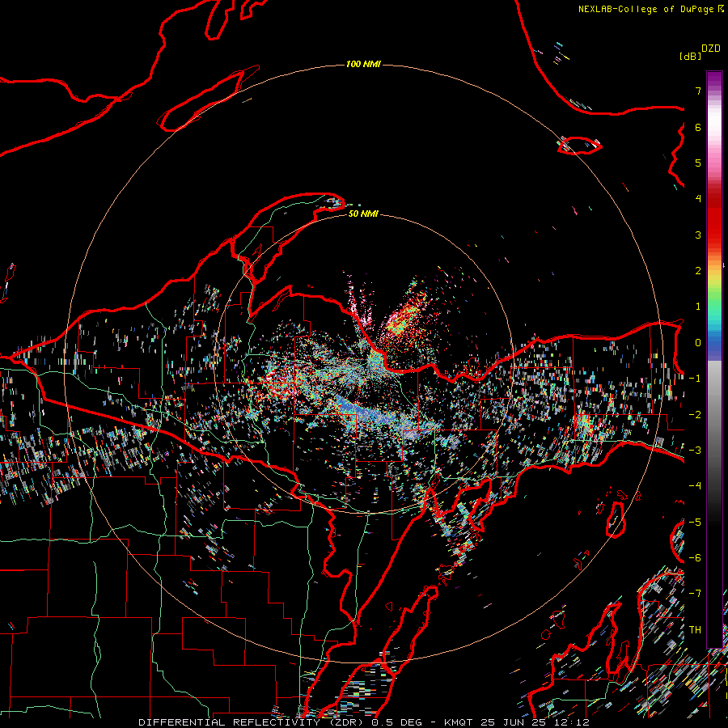Click the -7 dB scale label
This screenshot has height=728, width=728.
point(695,594)
